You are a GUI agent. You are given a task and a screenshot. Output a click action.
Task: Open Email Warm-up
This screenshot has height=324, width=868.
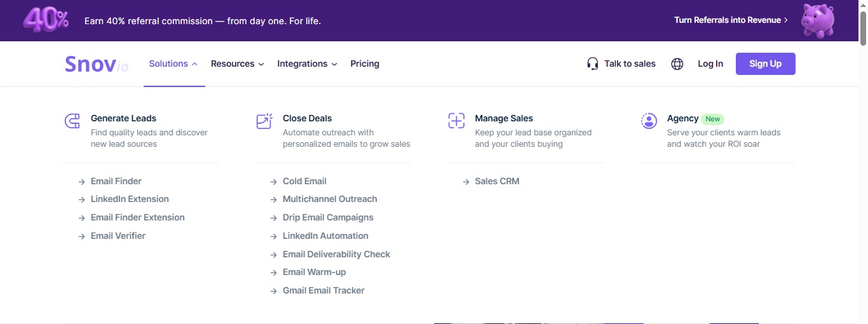[315, 272]
